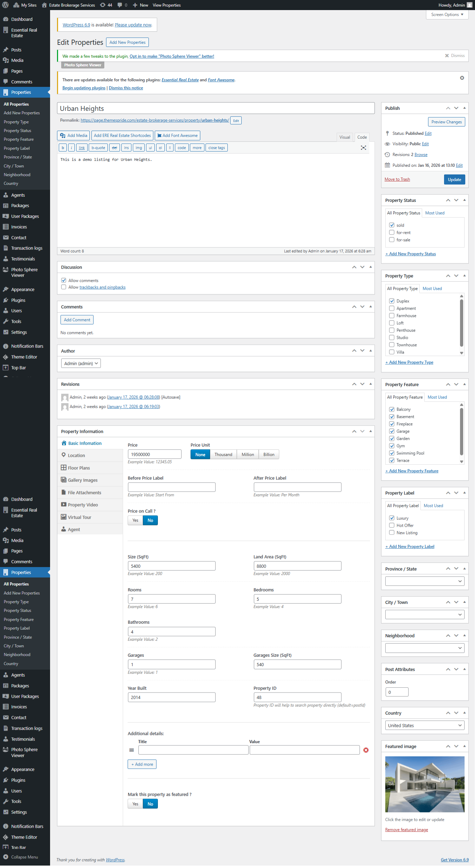Open the Country dropdown
The width and height of the screenshot is (475, 868).
pyautogui.click(x=425, y=726)
